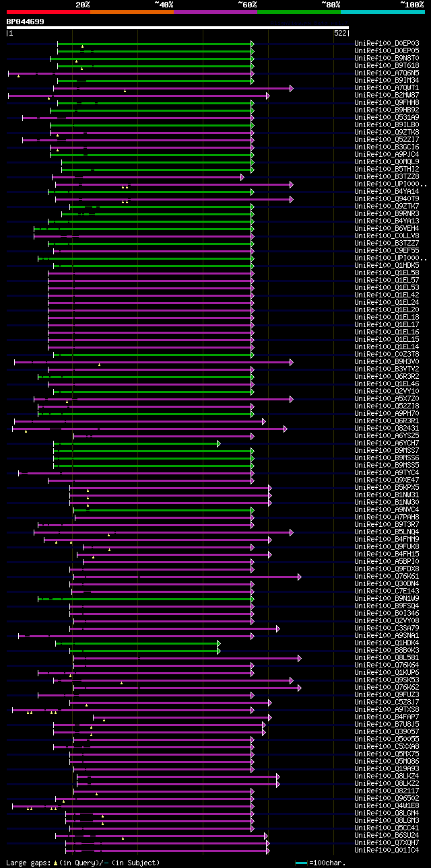The image size is (431, 868).
Task: Click the UniRef100_B3TZZ8 entry
Action: (387, 177)
